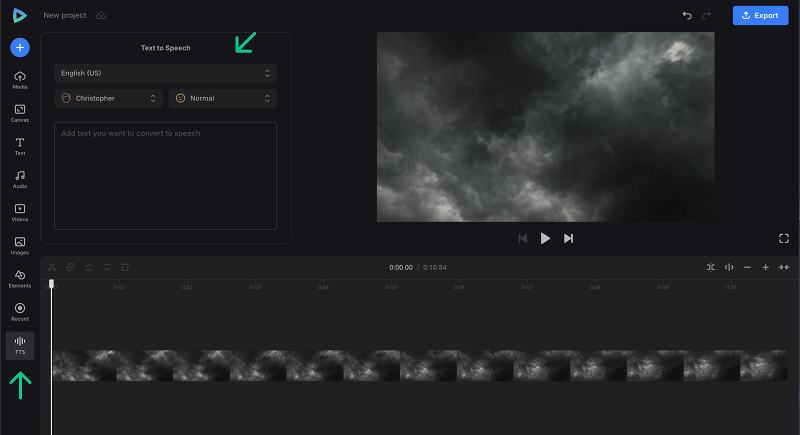800x435 pixels.
Task: Skip to next clip in preview
Action: (568, 238)
